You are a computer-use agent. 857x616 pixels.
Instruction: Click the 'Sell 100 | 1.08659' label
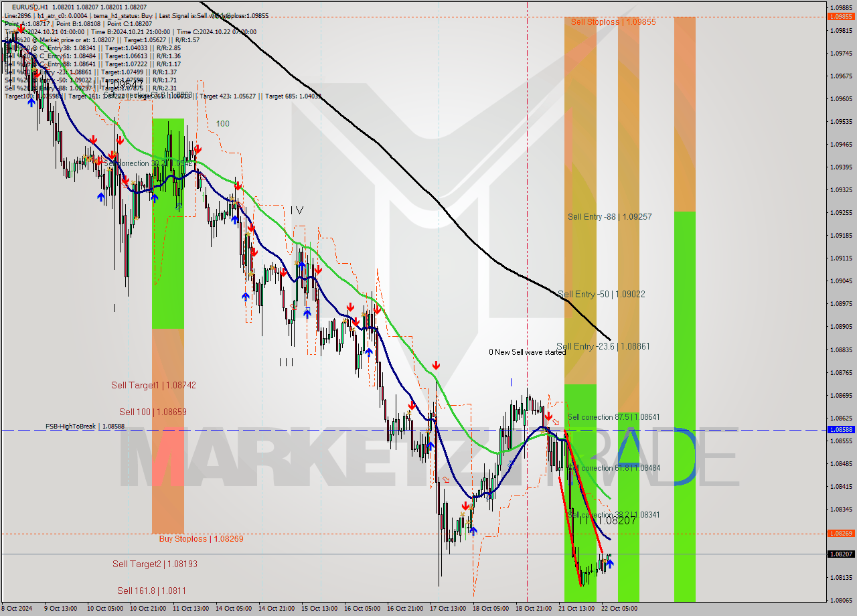(x=153, y=412)
